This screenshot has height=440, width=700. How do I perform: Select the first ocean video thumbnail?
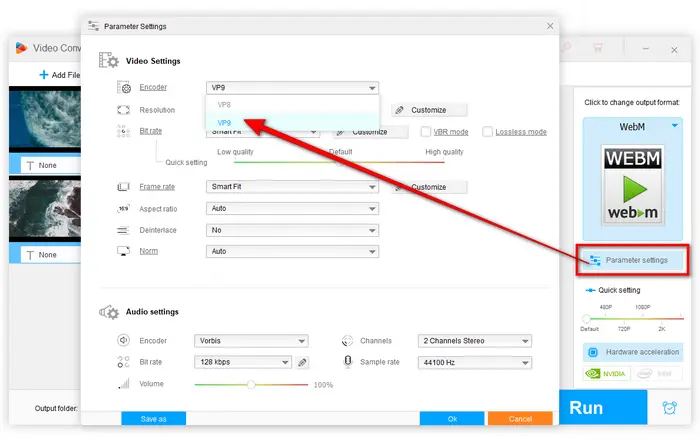click(45, 119)
